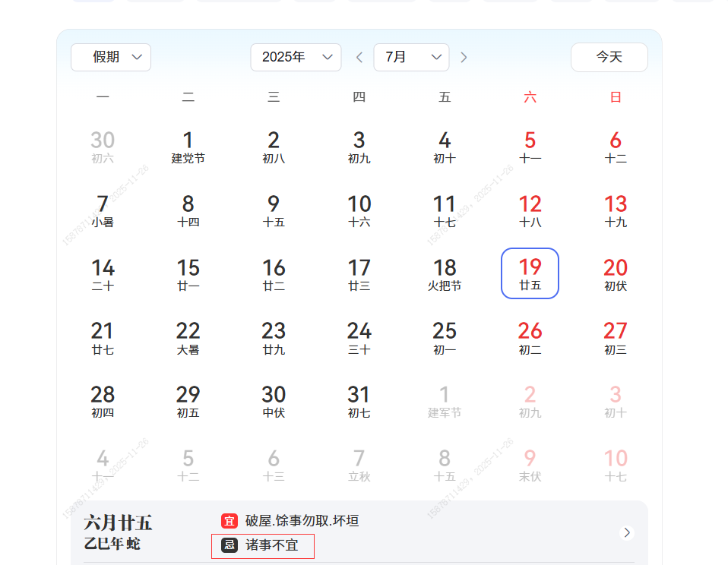The image size is (728, 565).
Task: Select July 3 初九
Action: (359, 147)
